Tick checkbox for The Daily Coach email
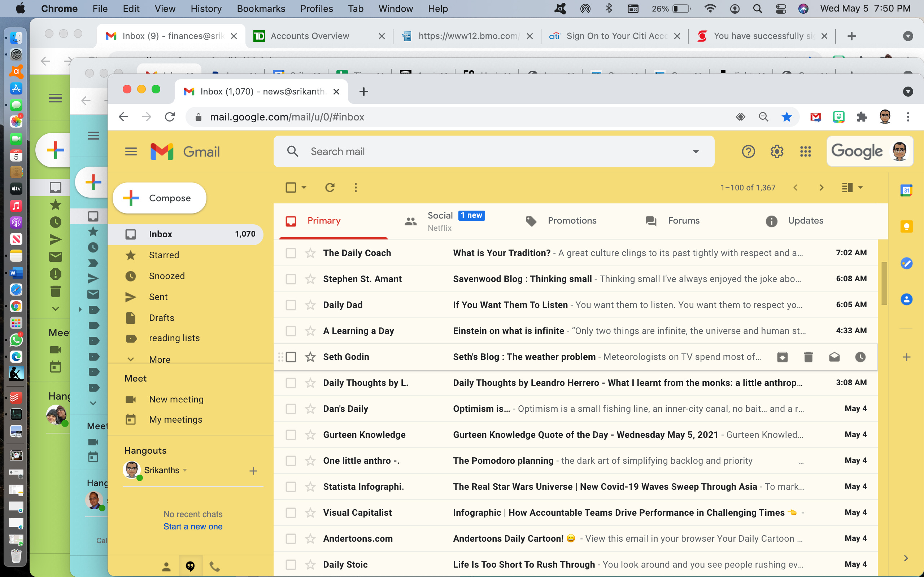The height and width of the screenshot is (577, 924). (x=291, y=253)
